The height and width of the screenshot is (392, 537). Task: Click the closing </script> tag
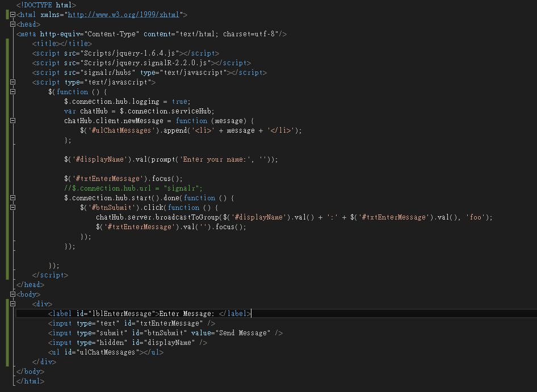tap(50, 275)
